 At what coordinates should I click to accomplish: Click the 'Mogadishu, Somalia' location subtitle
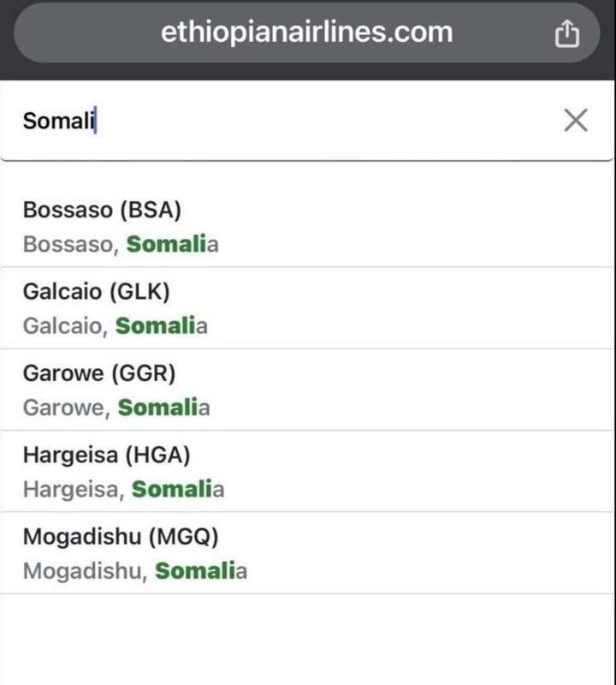coord(134,571)
